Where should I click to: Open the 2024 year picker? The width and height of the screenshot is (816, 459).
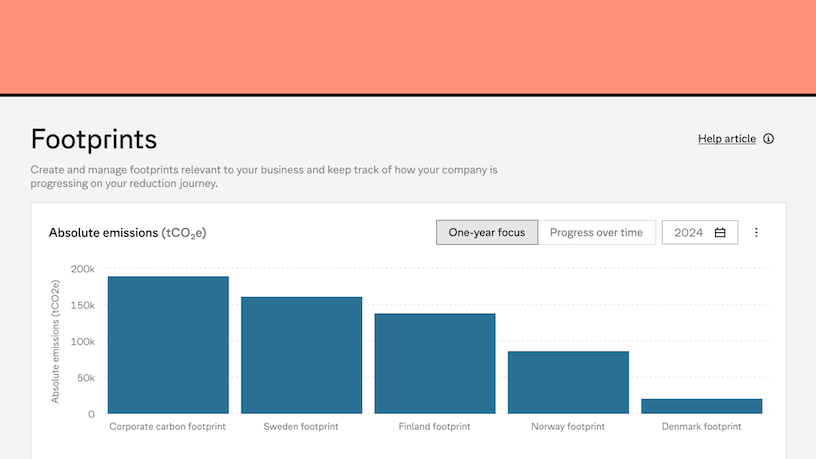point(699,233)
